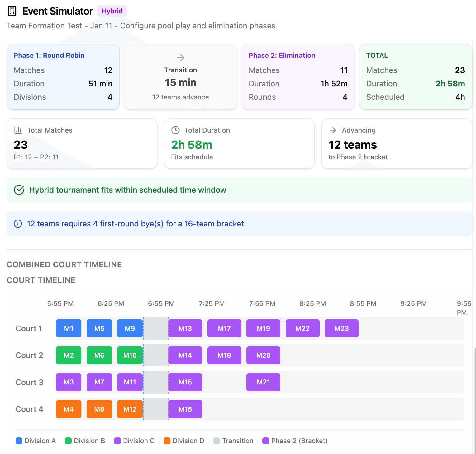Open the Phase 1: Round Robin card
This screenshot has width=476, height=454.
(63, 77)
